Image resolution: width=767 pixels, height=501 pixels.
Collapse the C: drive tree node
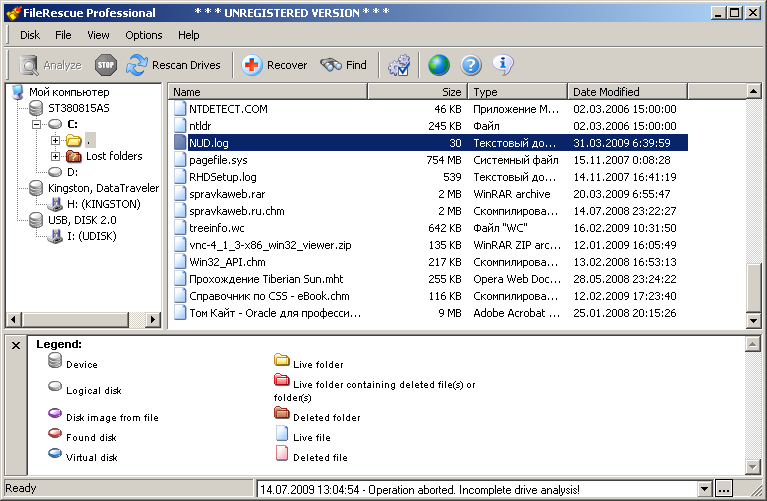[x=36, y=124]
